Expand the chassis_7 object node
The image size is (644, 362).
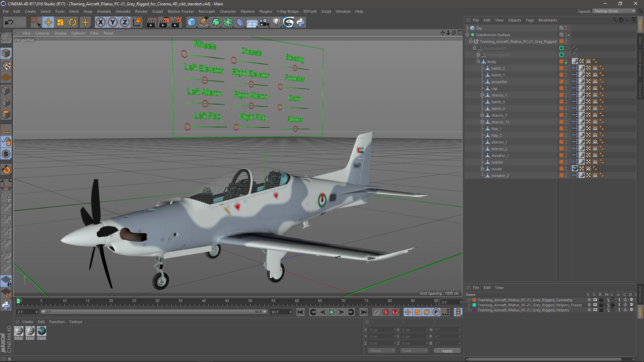tap(482, 115)
